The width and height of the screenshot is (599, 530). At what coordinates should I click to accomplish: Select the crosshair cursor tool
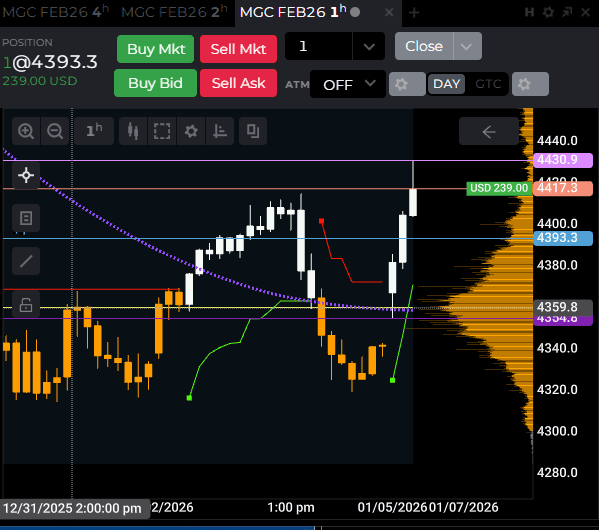pyautogui.click(x=26, y=175)
